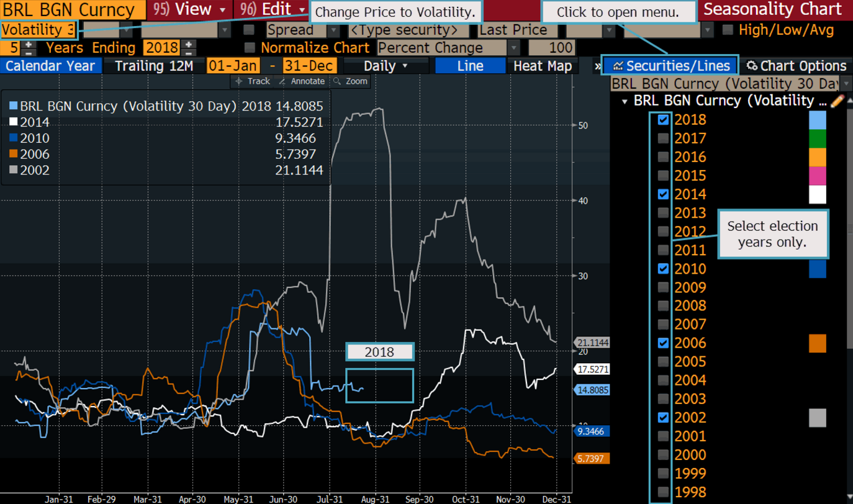
Task: Open the Daily periodicity dropdown
Action: (x=386, y=66)
